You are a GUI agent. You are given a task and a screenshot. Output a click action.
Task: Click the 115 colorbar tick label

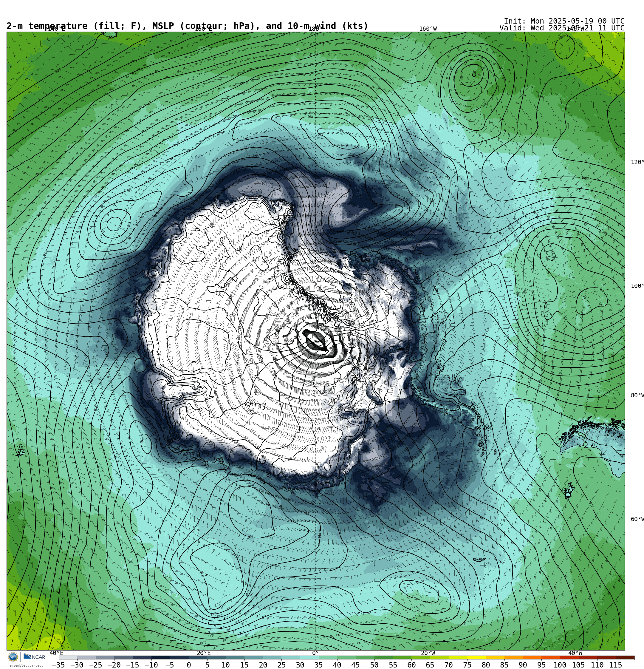(x=616, y=665)
